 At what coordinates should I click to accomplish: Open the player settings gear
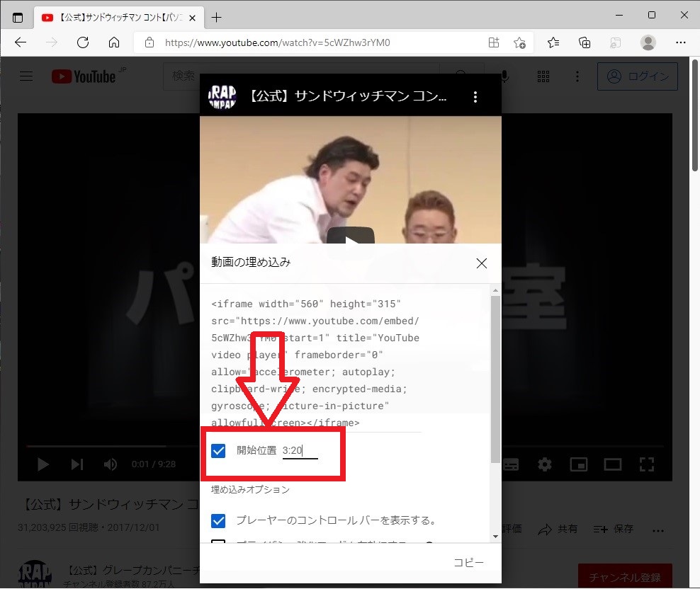click(x=545, y=464)
